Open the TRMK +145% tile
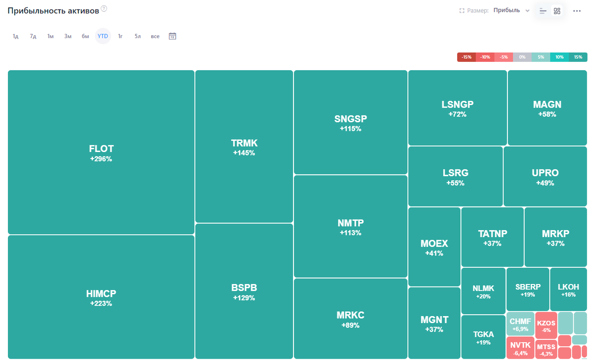This screenshot has width=593, height=364. pos(244,146)
